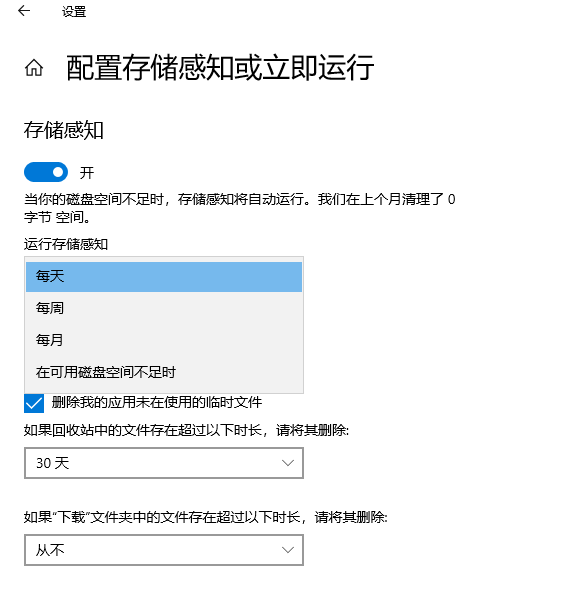
Task: Go back using the top-left arrow
Action: 24,11
